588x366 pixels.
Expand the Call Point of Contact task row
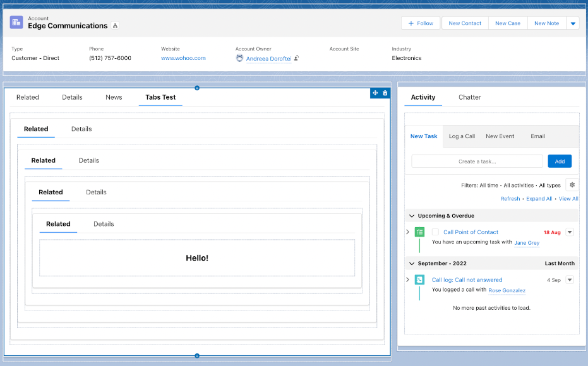[x=407, y=232]
